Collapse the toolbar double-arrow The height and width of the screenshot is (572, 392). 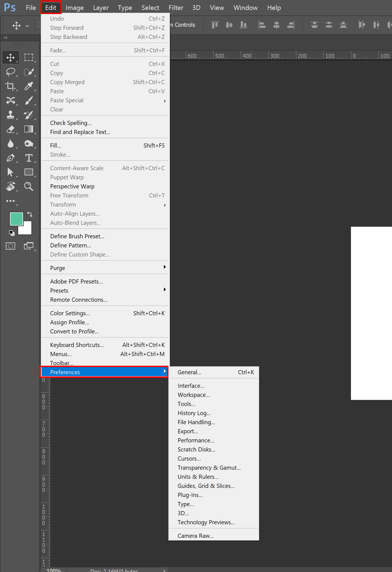[x=6, y=38]
